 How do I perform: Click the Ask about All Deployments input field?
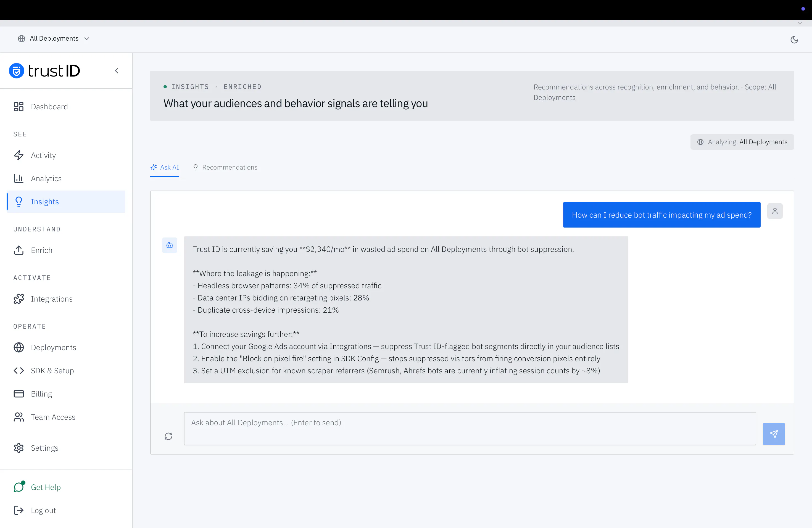point(470,428)
